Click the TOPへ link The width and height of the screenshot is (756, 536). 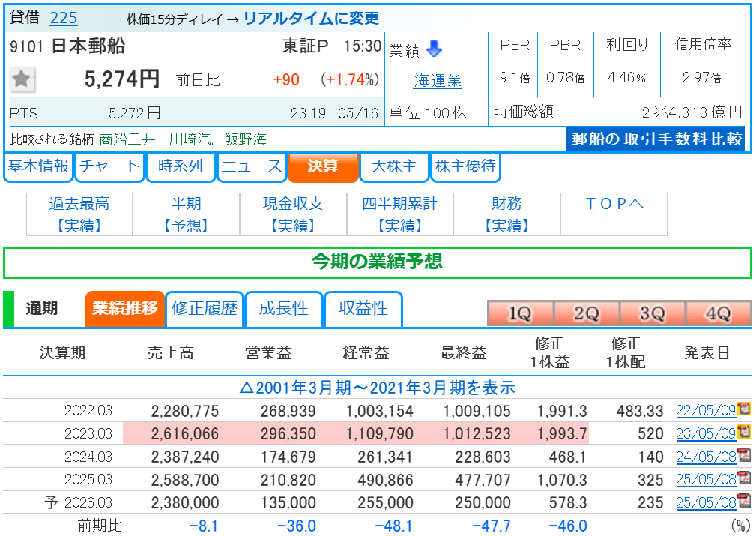tap(614, 204)
